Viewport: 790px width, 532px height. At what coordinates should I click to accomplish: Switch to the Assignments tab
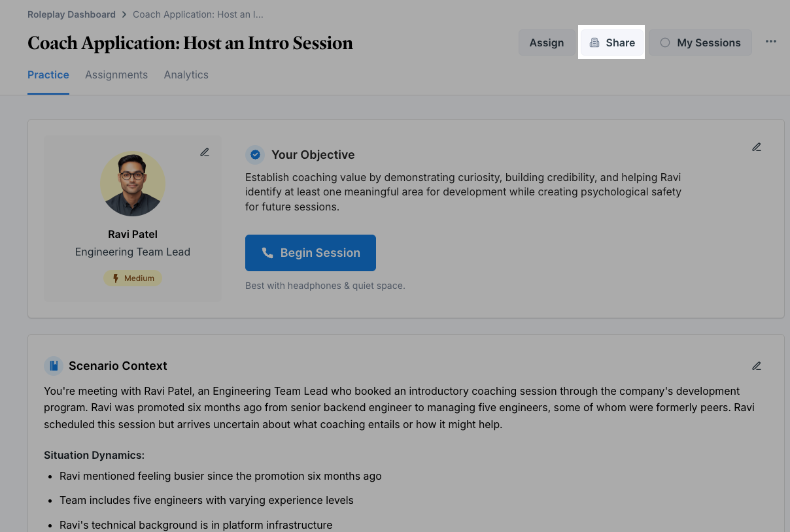pos(116,75)
